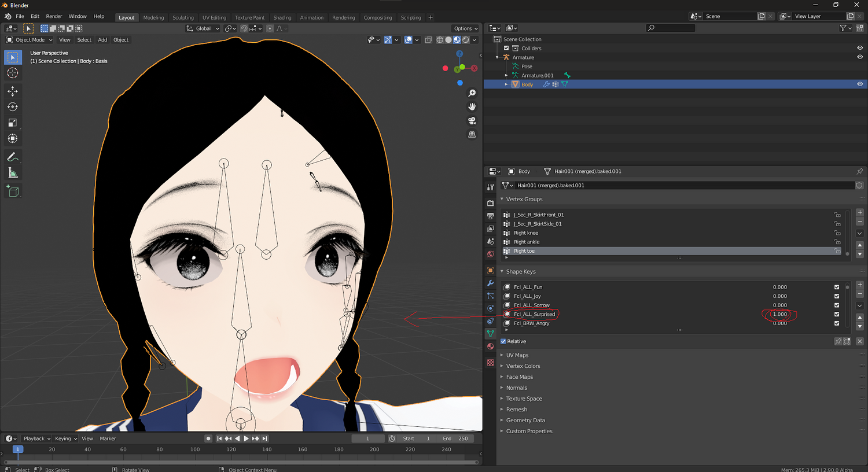Jump to the timeline end frame button
868x472 pixels.
(264, 438)
